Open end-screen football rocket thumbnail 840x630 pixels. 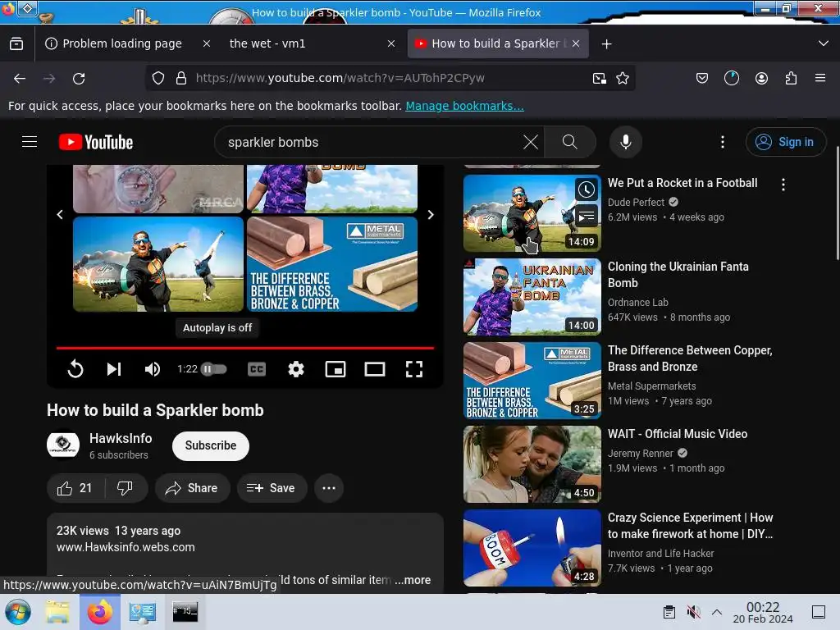(x=158, y=264)
